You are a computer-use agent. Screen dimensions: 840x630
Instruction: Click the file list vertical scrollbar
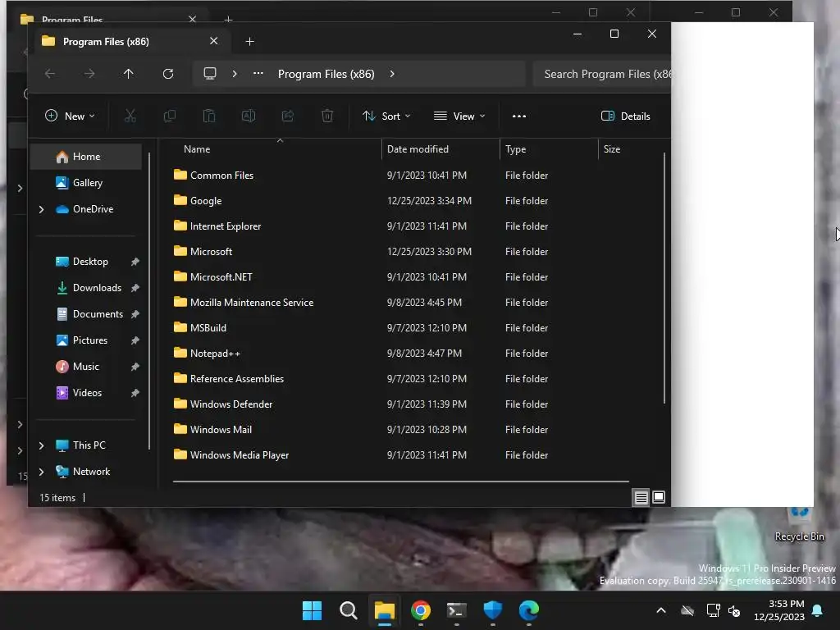pyautogui.click(x=664, y=279)
